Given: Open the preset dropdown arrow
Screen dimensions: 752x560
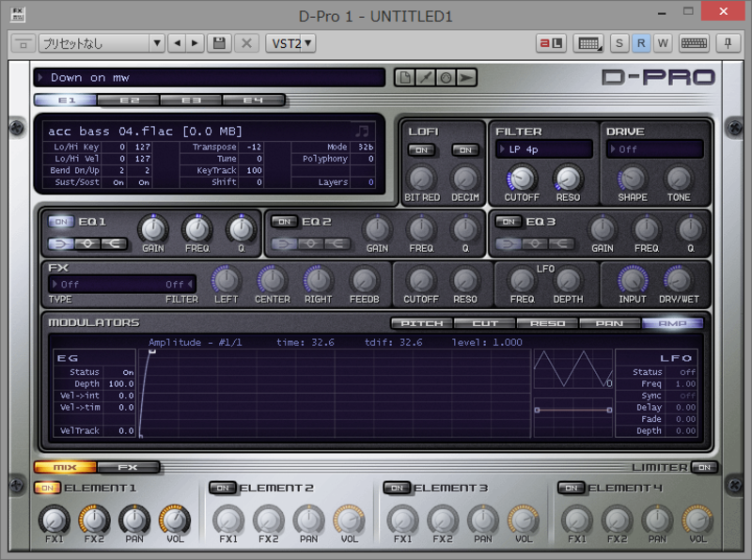Looking at the screenshot, I should coord(157,43).
